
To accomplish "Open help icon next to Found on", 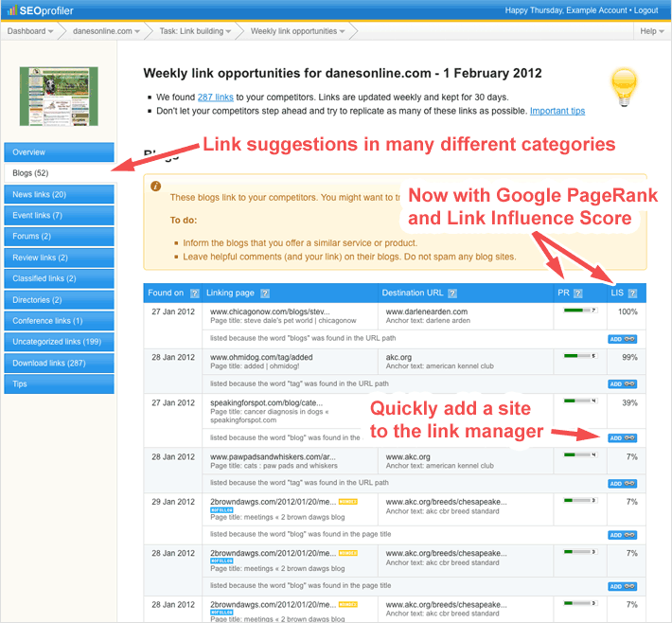I will coord(195,294).
